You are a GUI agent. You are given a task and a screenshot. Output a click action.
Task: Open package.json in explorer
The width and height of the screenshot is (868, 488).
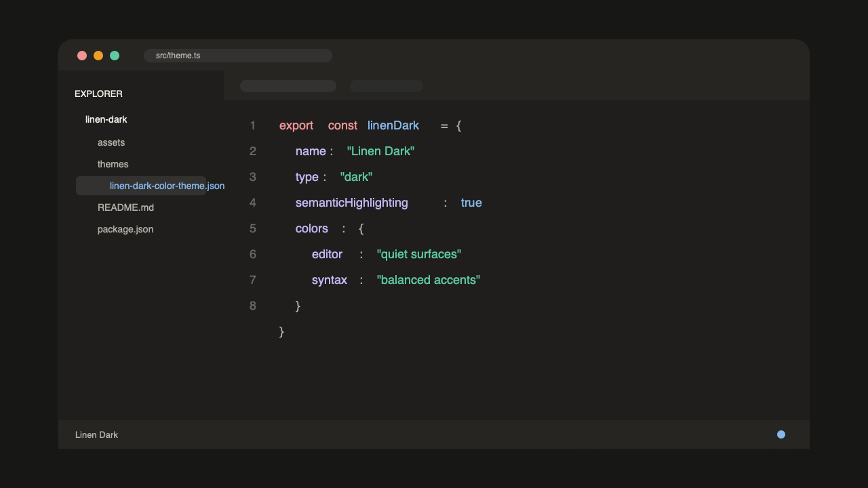pos(125,229)
